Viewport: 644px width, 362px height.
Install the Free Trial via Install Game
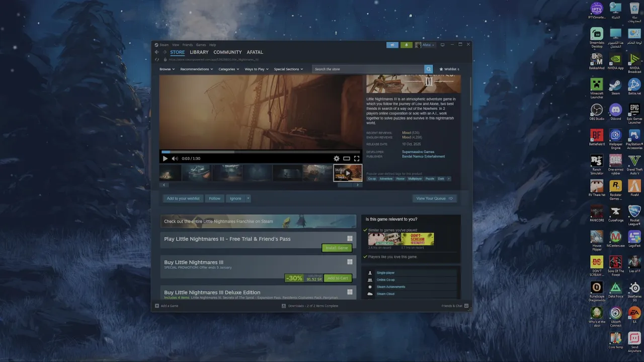pos(337,248)
